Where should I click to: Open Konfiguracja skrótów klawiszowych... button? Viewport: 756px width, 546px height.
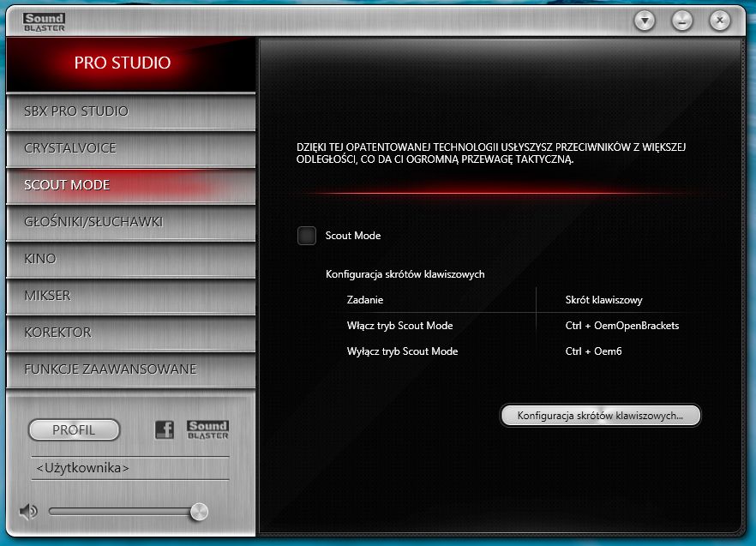pos(600,416)
